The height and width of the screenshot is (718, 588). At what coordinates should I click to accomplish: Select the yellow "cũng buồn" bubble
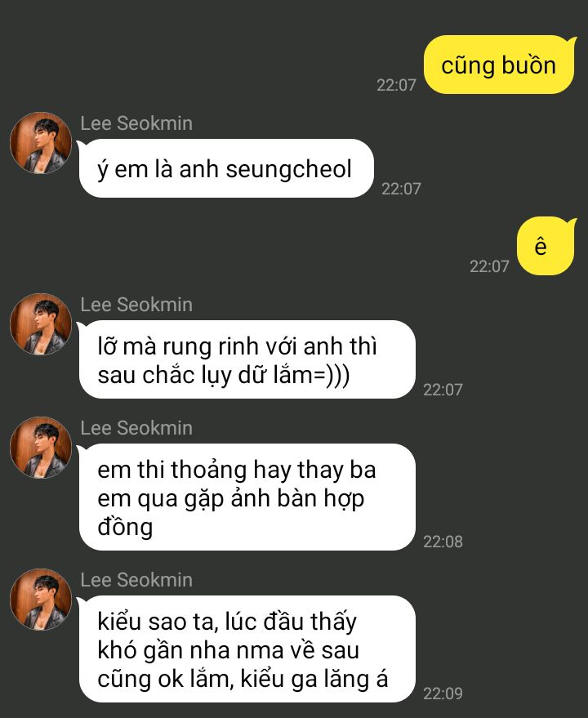499,65
